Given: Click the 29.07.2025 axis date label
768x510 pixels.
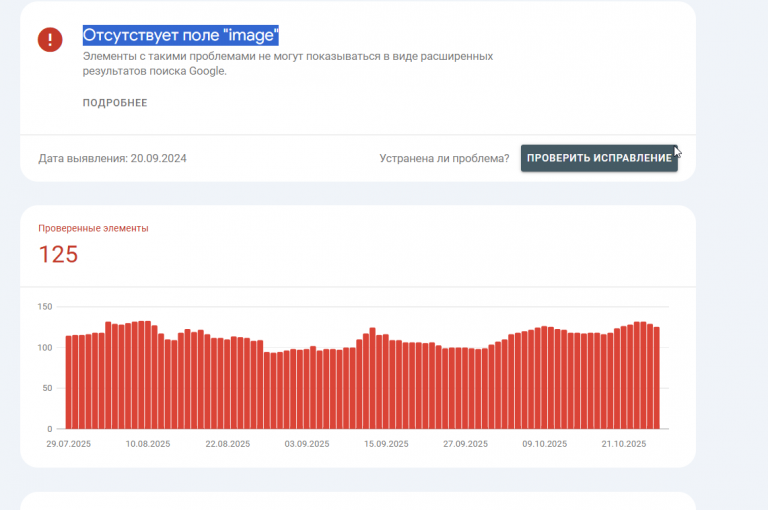Looking at the screenshot, I should (x=69, y=444).
